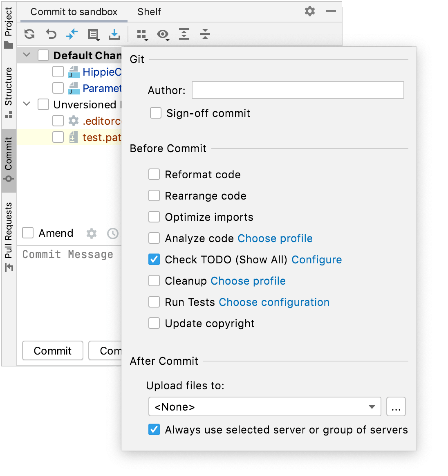This screenshot has width=448, height=476.
Task: Collapse the Default Changelist group
Action: pyautogui.click(x=26, y=55)
